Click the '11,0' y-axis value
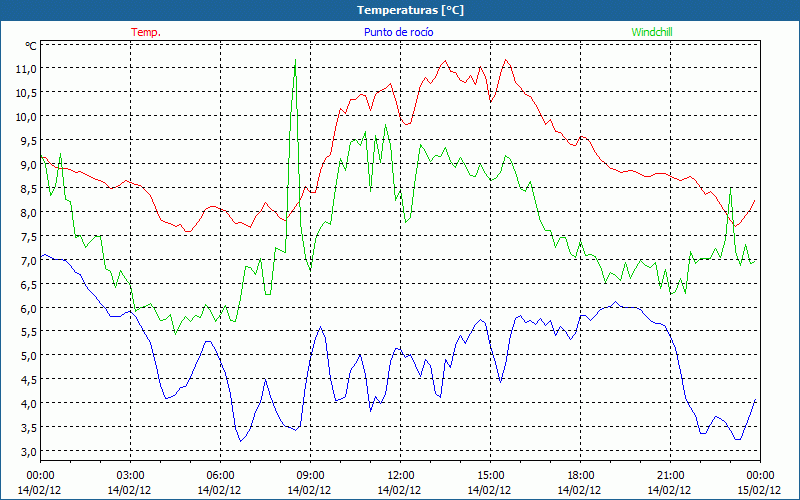This screenshot has width=800, height=500. (26, 69)
